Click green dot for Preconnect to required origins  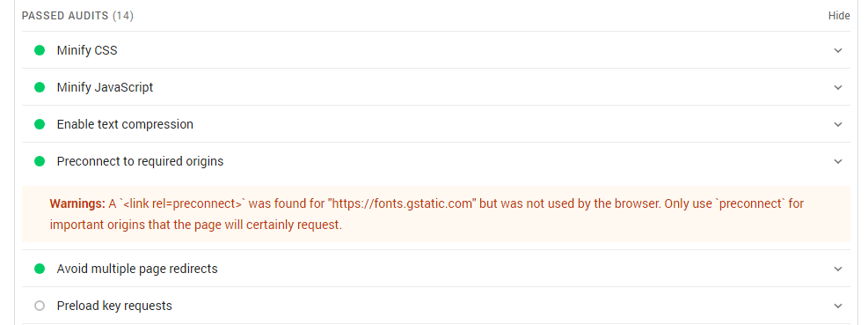pos(40,161)
